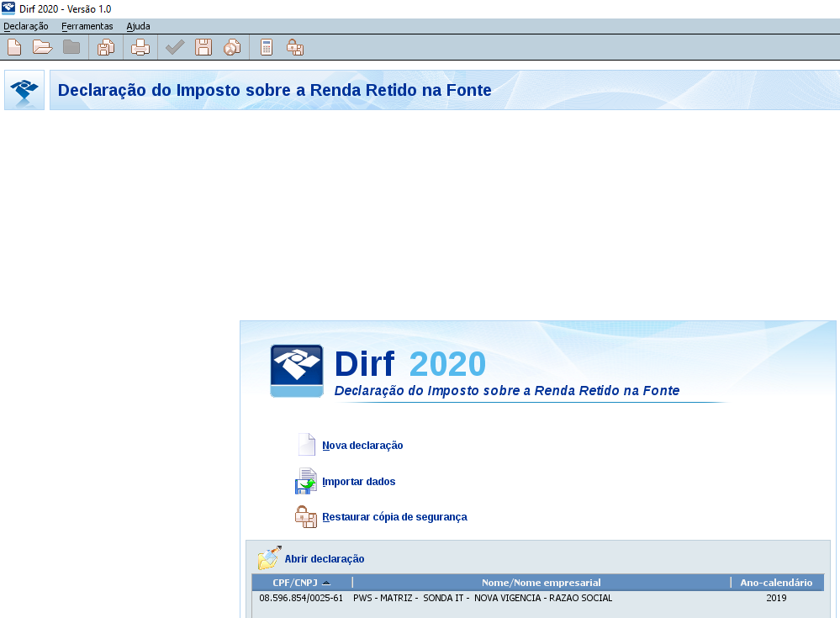
Task: Sort by the CPF/CNPJ column header
Action: click(x=302, y=583)
